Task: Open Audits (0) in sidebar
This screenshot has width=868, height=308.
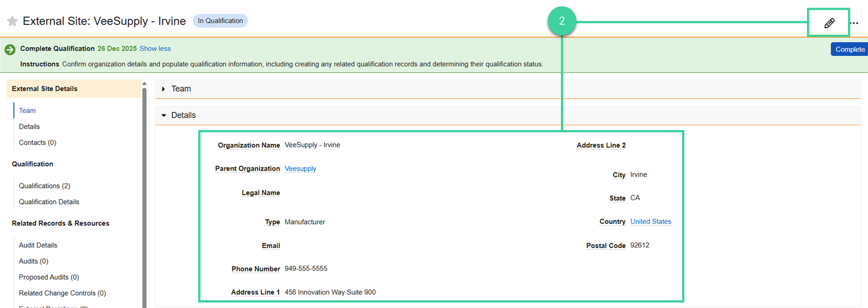Action: [33, 261]
